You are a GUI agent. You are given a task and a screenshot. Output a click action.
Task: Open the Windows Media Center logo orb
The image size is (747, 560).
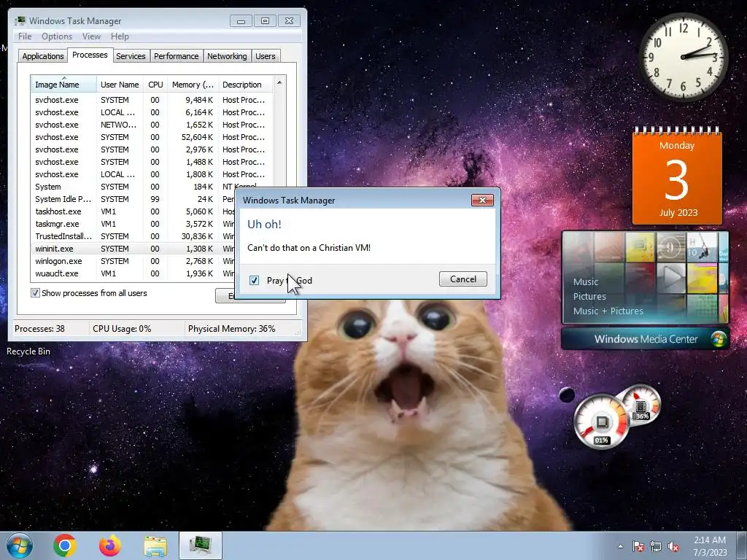click(719, 339)
